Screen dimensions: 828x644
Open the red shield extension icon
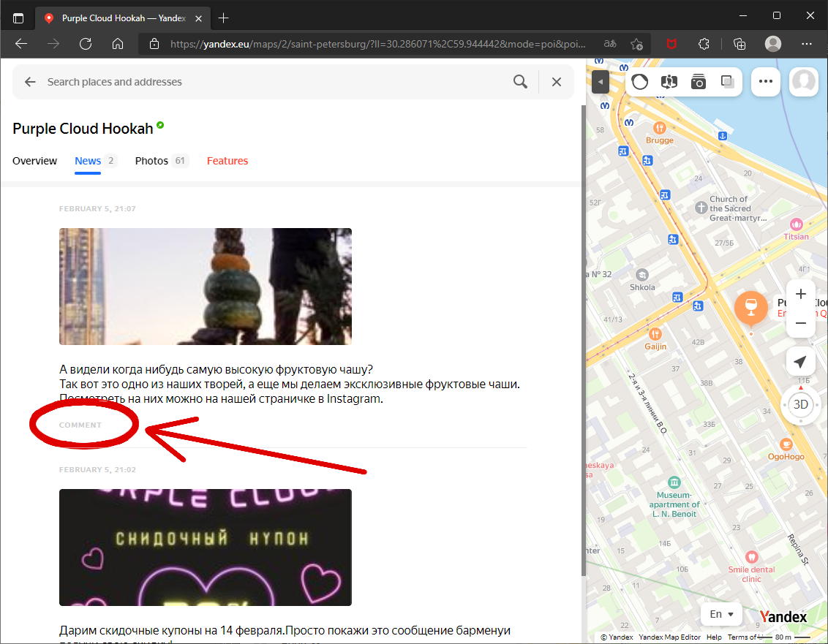[x=671, y=44]
